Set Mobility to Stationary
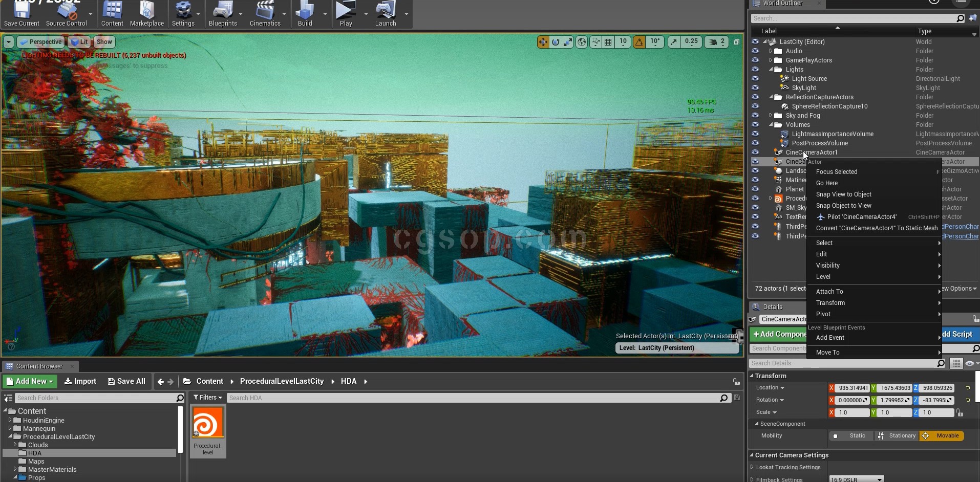Image resolution: width=980 pixels, height=482 pixels. coord(897,436)
